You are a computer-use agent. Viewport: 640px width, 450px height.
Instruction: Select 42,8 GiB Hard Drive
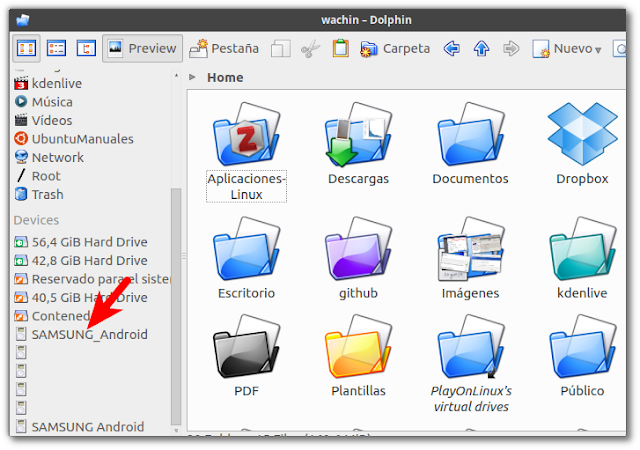click(x=81, y=261)
